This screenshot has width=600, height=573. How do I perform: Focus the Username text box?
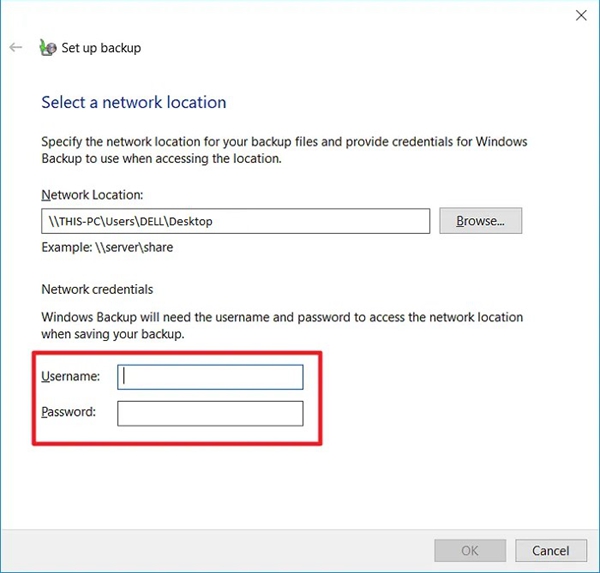pos(210,377)
